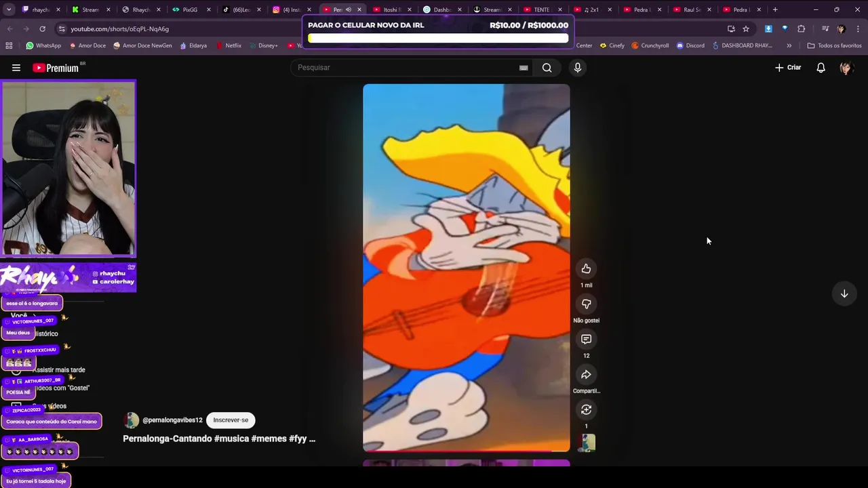Open the Eldarya bookmark

[x=193, y=45]
